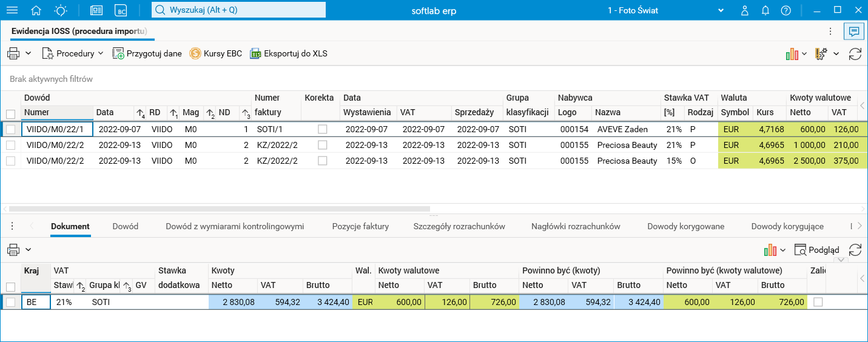The width and height of the screenshot is (868, 342).
Task: Click the search box Wyszukaj (Alt + Q)
Action: [x=238, y=10]
